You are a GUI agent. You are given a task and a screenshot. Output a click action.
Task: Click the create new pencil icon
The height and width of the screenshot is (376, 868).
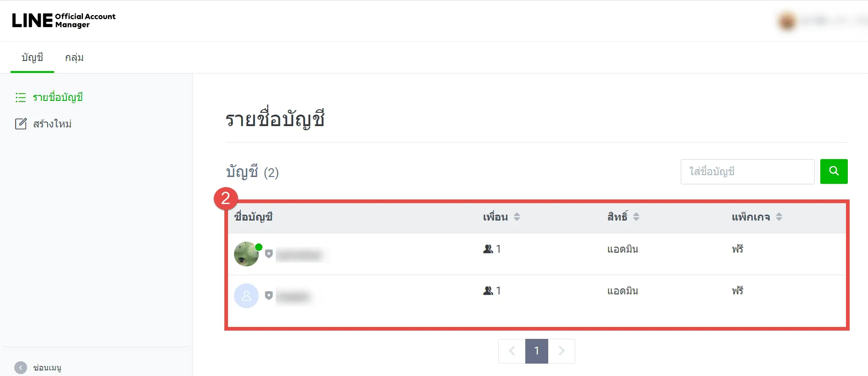21,124
